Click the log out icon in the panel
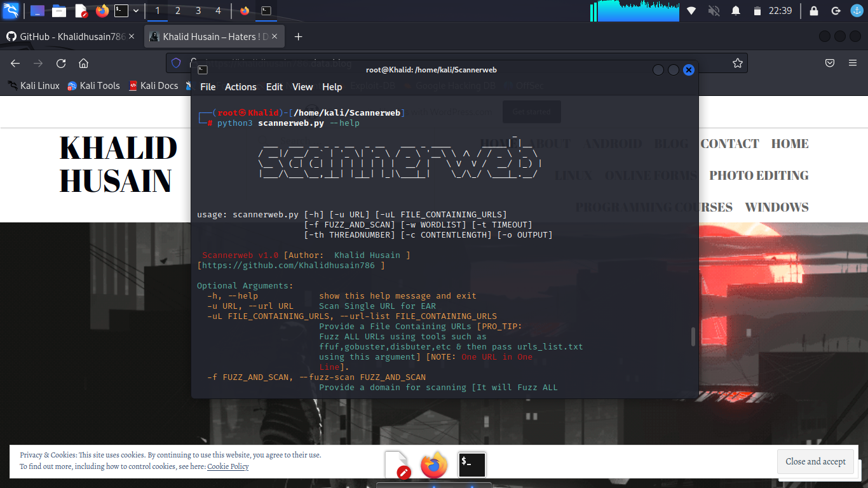 coord(836,11)
